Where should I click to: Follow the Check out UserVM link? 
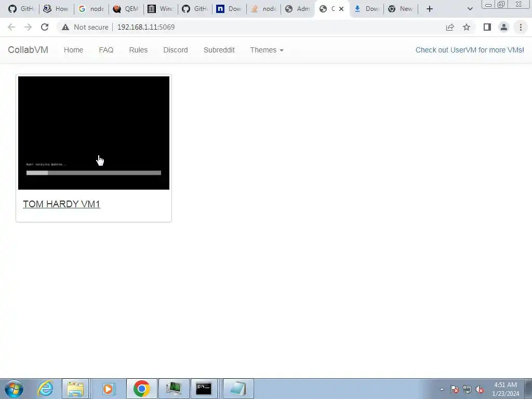coord(470,50)
